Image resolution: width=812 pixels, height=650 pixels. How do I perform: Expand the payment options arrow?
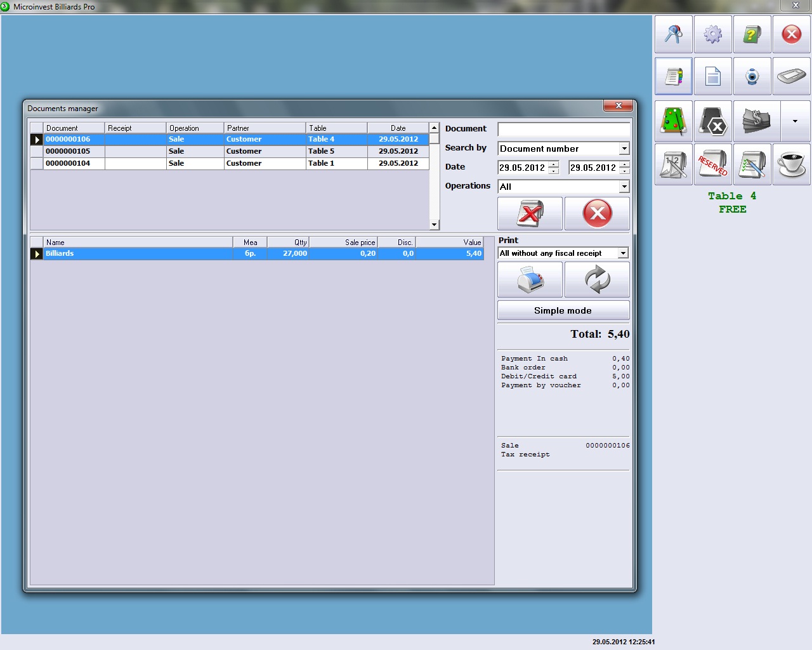click(796, 121)
